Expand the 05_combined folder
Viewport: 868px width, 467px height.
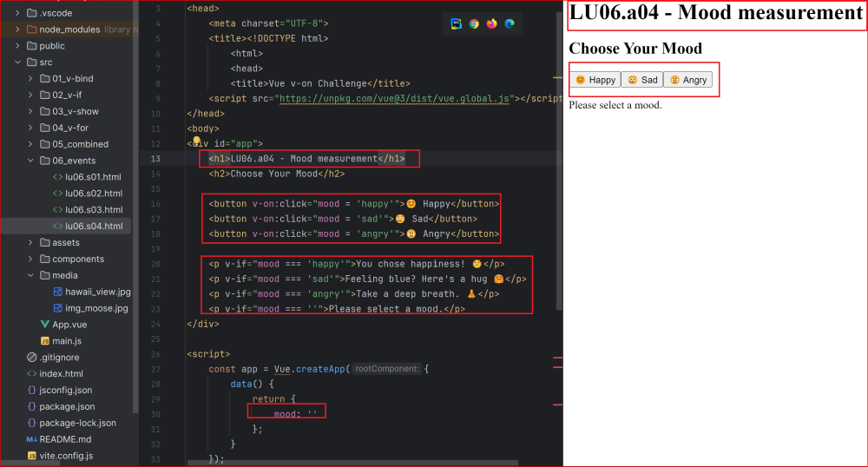30,144
